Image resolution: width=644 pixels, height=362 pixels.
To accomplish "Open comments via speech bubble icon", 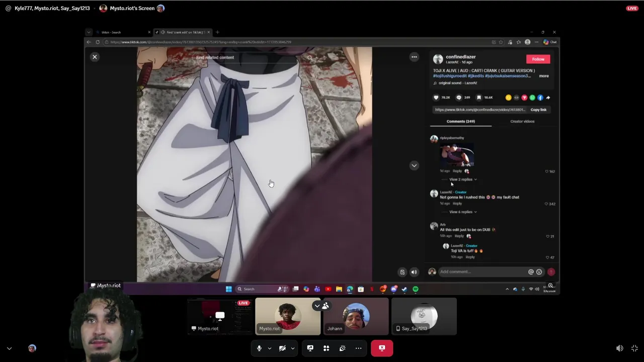I will (458, 98).
